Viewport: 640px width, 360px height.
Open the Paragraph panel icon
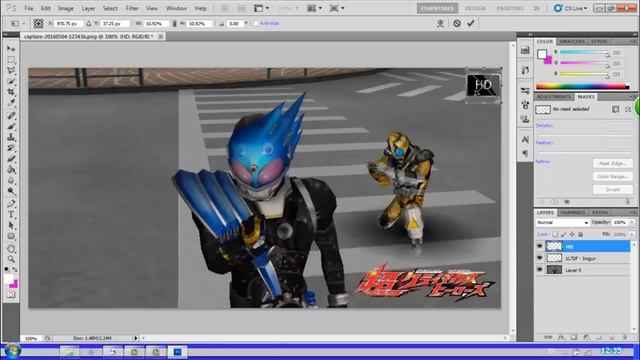525,153
